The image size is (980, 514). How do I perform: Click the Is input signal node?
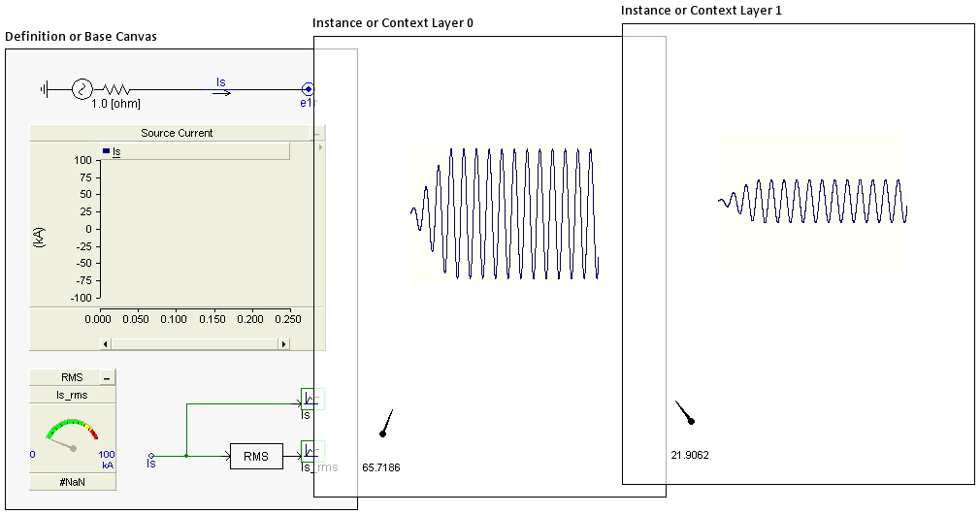click(x=150, y=455)
